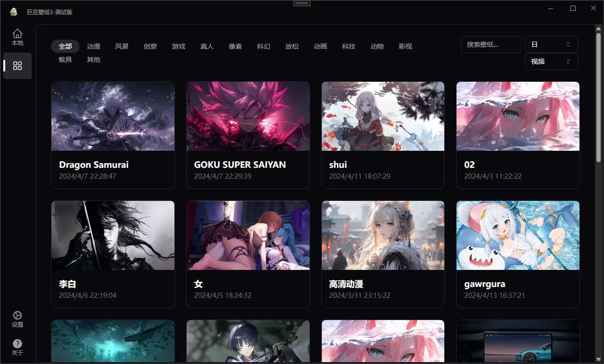This screenshot has height=364, width=604.
Task: Switch to the 真人 category
Action: (207, 46)
